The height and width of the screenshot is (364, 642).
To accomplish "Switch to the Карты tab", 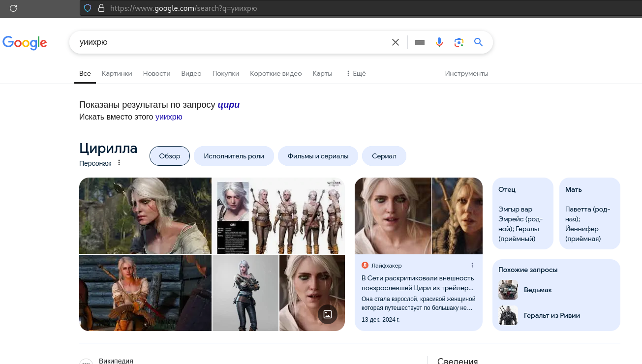I will (x=323, y=73).
